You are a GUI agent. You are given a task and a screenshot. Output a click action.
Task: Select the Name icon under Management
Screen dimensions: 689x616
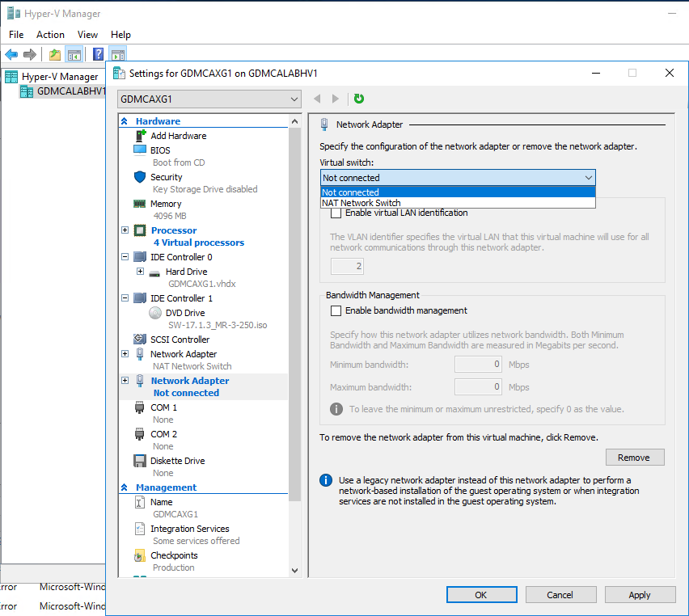[x=139, y=502]
